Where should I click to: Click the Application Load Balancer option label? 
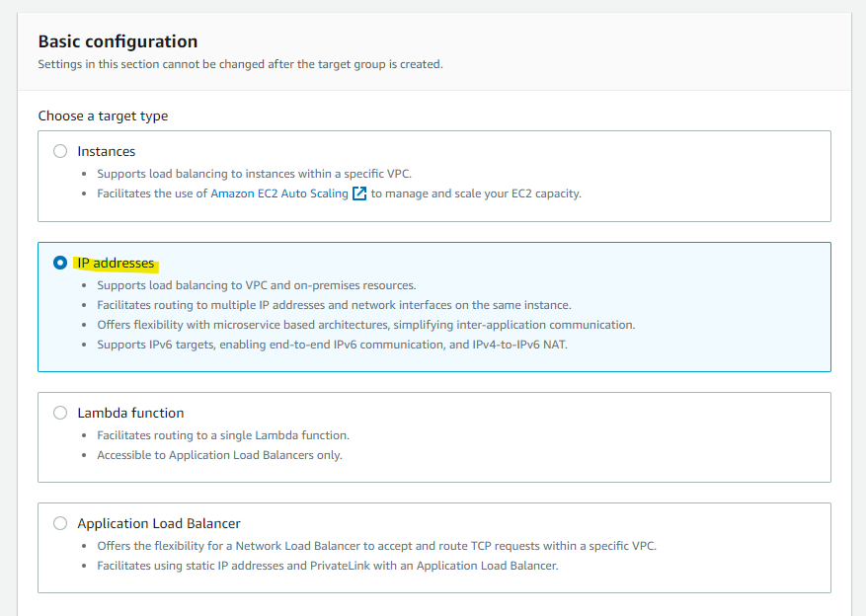[159, 523]
